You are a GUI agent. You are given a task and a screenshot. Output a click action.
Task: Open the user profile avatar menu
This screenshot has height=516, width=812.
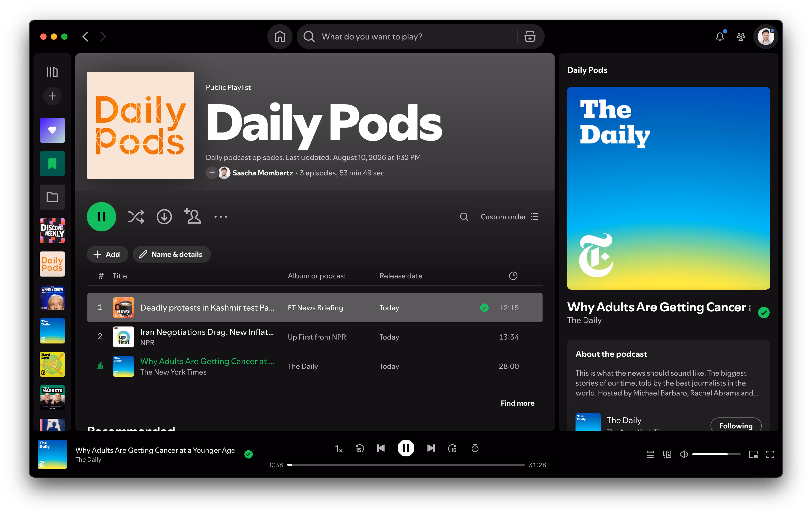pos(765,36)
